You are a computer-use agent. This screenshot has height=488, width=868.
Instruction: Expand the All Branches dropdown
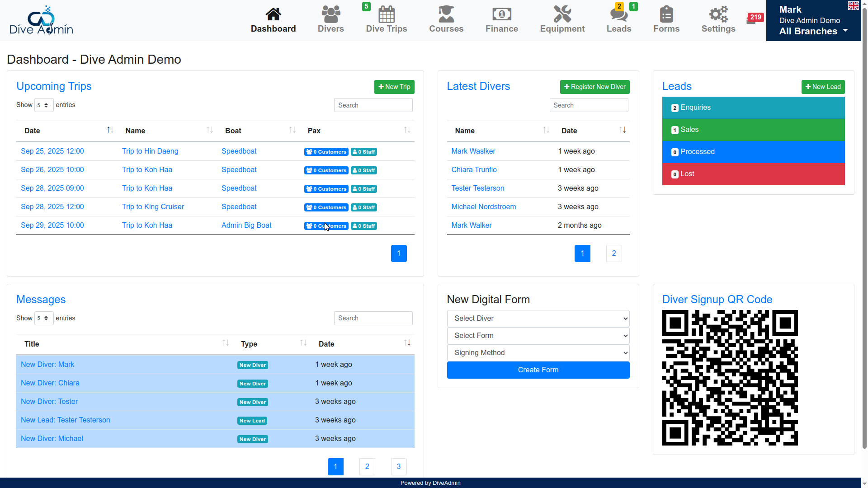[813, 31]
